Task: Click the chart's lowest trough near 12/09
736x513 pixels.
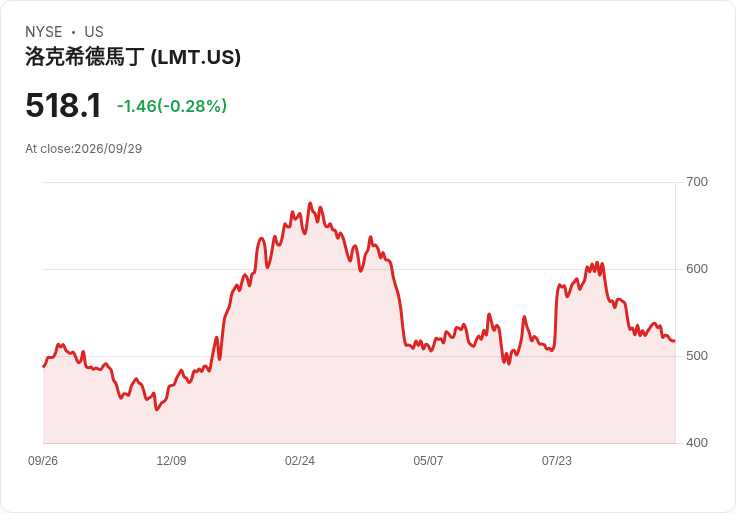Action: point(157,409)
